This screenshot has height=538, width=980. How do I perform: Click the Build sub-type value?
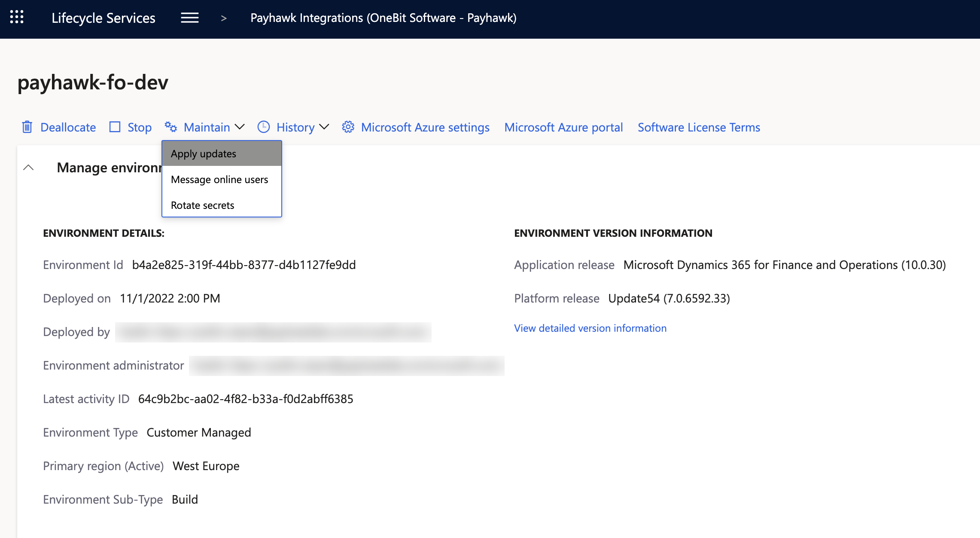tap(185, 500)
